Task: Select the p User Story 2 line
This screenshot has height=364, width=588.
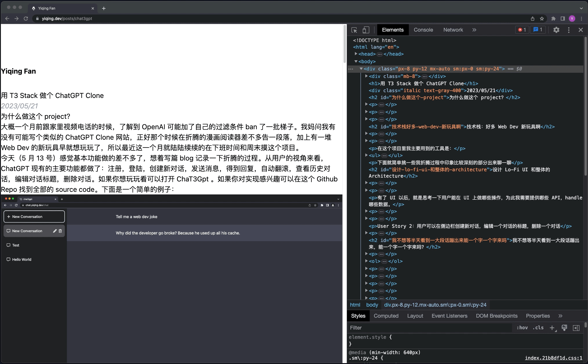Action: (470, 226)
